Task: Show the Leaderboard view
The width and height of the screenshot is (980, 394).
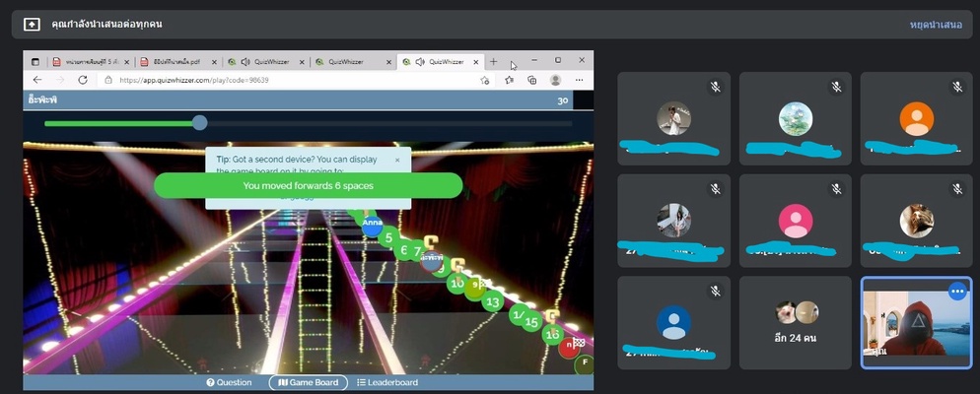Action: [x=387, y=382]
